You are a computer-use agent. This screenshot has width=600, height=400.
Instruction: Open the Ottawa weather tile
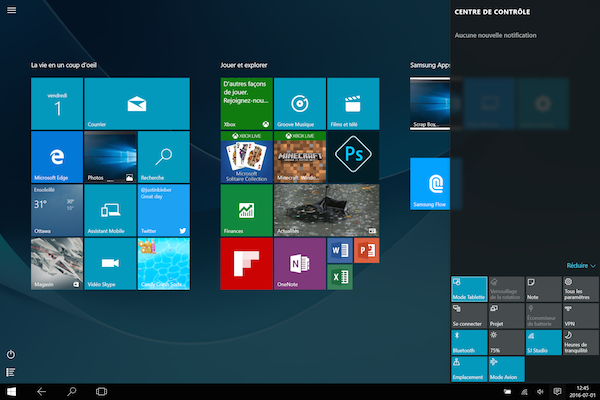(x=57, y=210)
